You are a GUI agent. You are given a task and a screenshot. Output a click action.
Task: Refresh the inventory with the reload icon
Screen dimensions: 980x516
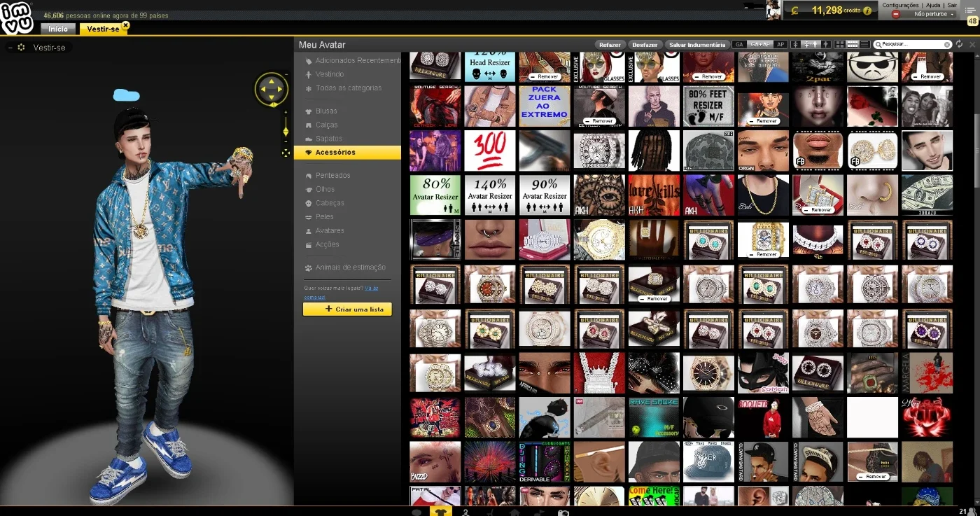pos(959,44)
